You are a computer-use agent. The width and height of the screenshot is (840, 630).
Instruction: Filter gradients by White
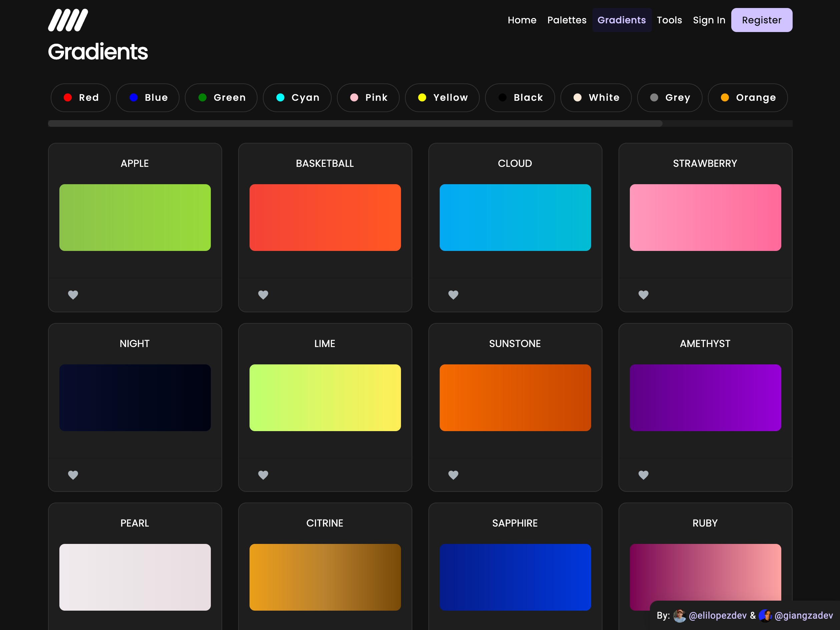click(x=596, y=97)
